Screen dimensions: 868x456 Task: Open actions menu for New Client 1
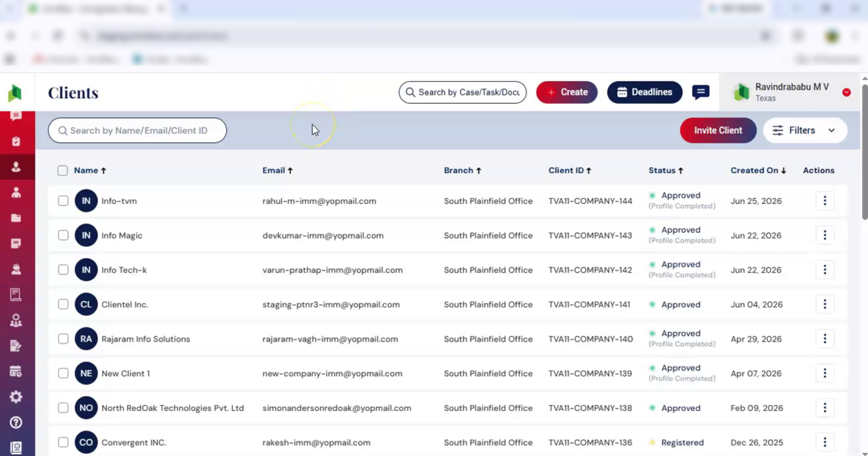pos(825,373)
